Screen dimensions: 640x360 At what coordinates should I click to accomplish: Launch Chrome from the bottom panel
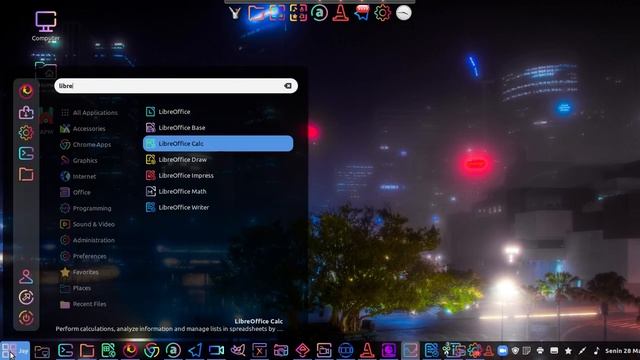click(x=151, y=350)
